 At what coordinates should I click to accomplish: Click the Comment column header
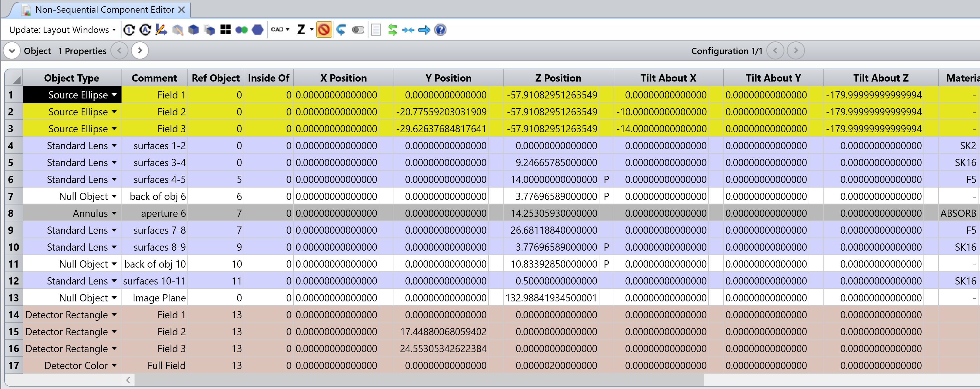tap(154, 78)
